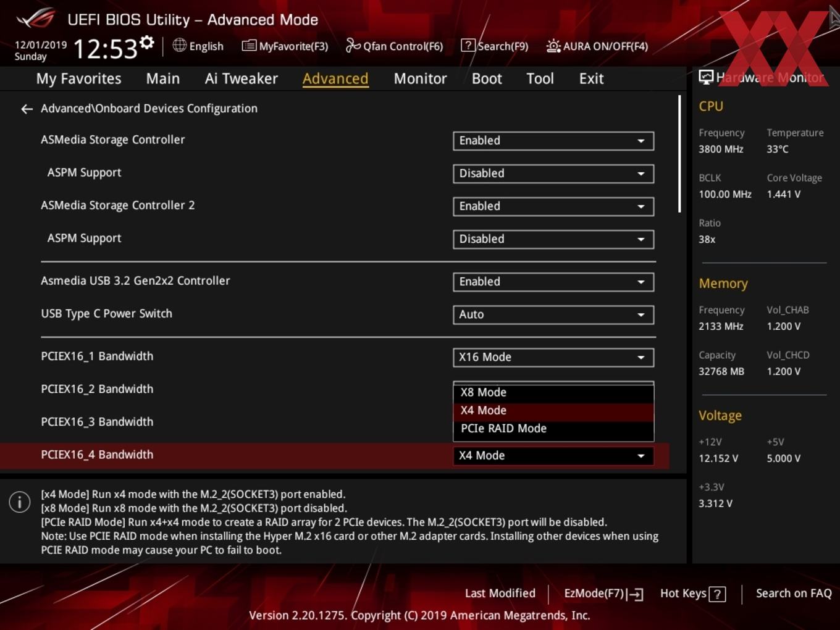
Task: Click the back arrow beside Advanced path
Action: (27, 109)
